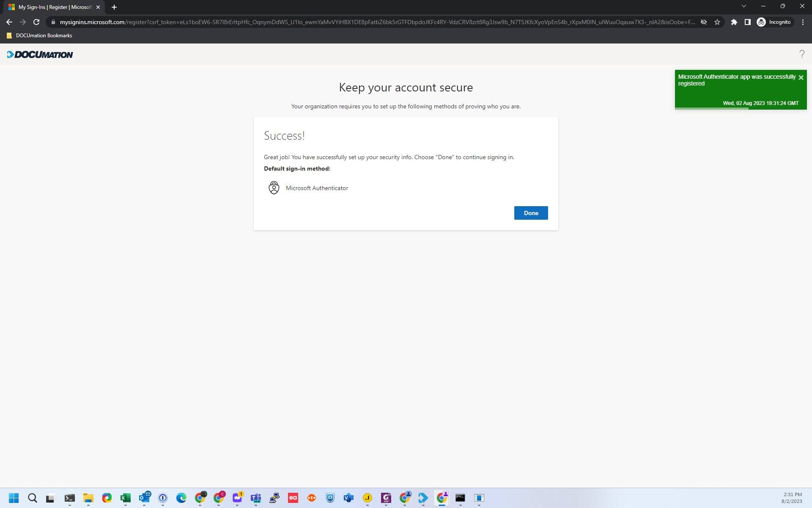Select the My Sign-Ins browser tab
This screenshot has width=812, height=508.
tap(51, 7)
